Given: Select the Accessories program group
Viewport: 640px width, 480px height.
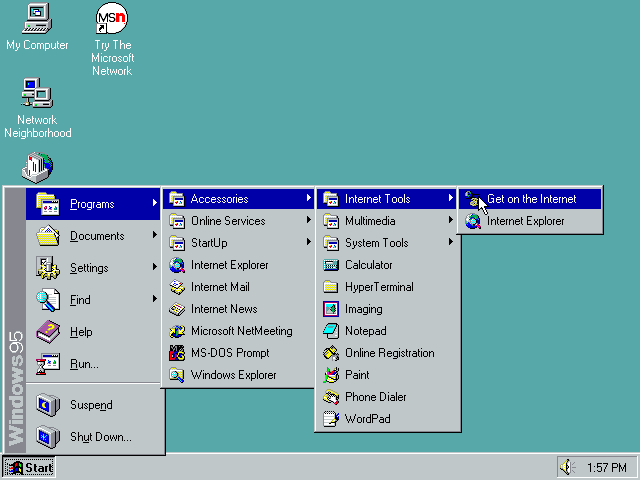Looking at the screenshot, I should tap(238, 199).
